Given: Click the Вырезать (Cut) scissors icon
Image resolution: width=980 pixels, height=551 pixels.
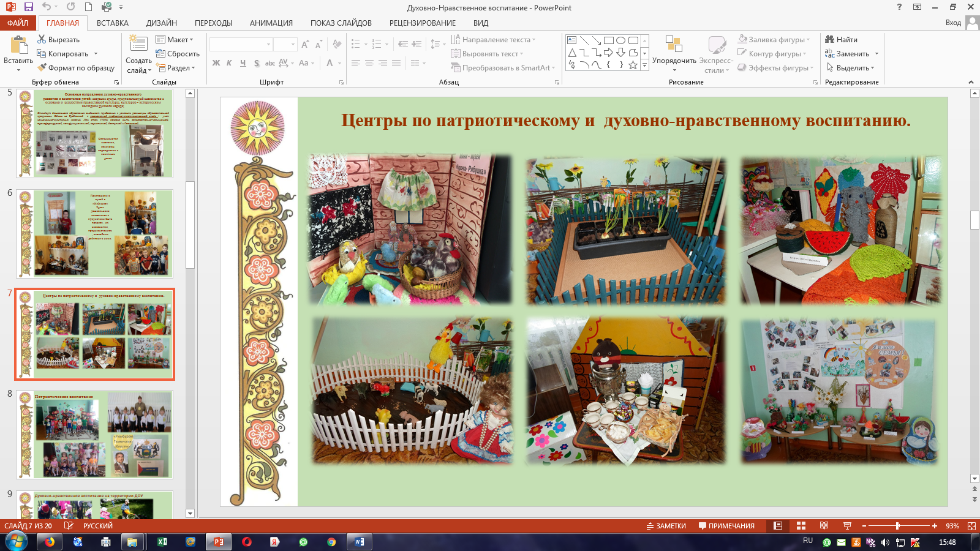Looking at the screenshot, I should tap(42, 40).
